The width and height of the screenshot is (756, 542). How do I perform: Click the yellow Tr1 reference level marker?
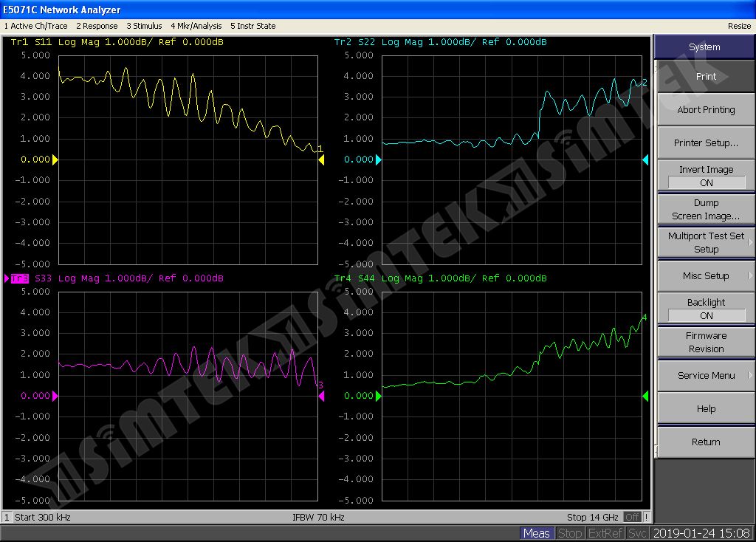click(x=55, y=159)
